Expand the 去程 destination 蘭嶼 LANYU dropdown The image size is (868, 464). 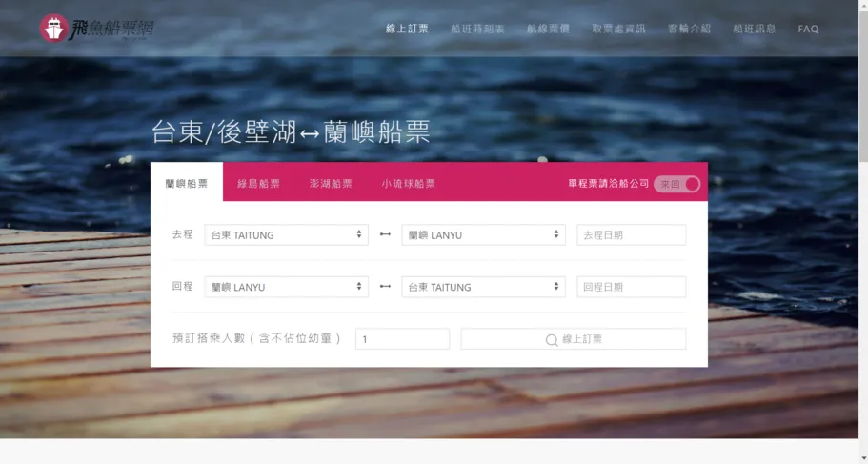pyautogui.click(x=483, y=235)
